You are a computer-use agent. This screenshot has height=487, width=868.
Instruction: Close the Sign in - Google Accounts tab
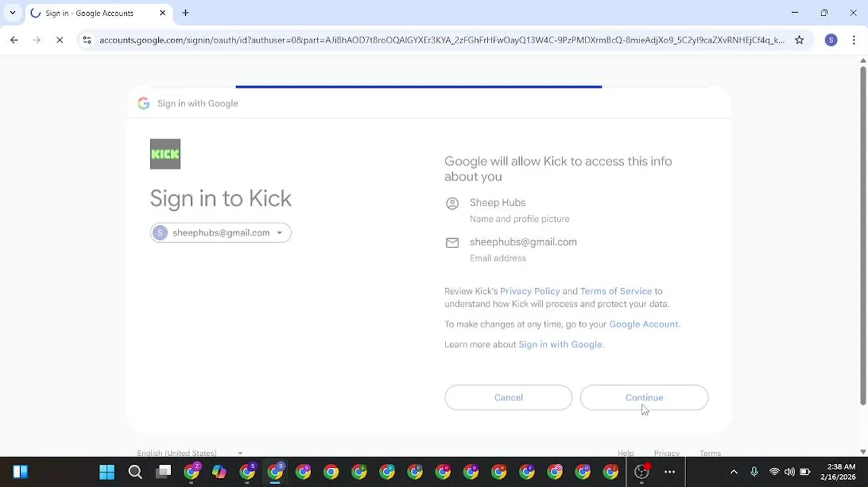pos(162,13)
